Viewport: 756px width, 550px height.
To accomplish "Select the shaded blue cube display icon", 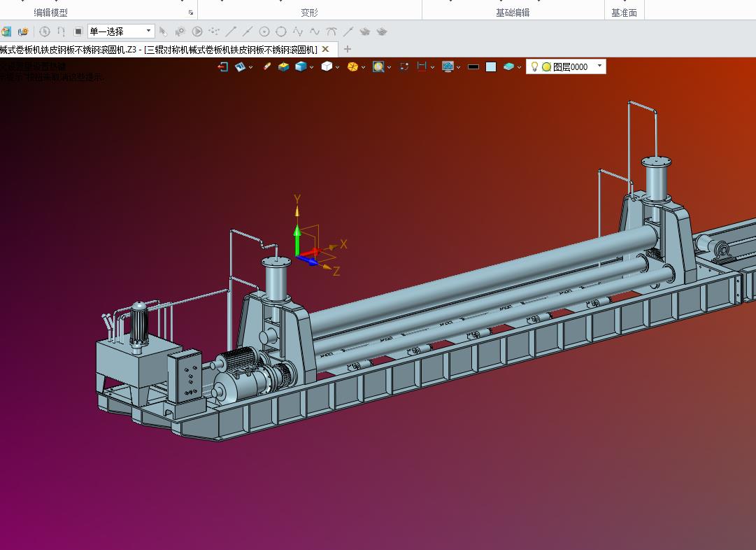I will coord(301,66).
